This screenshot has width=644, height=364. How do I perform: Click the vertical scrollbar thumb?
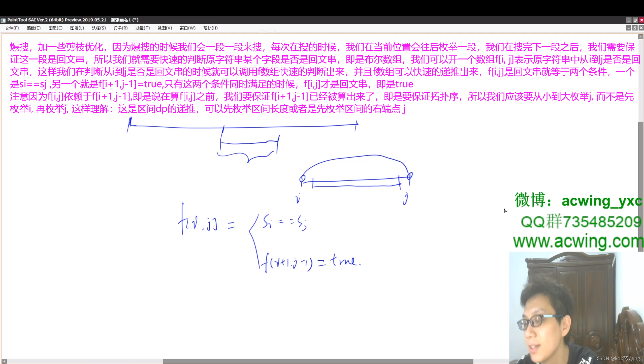[641, 187]
